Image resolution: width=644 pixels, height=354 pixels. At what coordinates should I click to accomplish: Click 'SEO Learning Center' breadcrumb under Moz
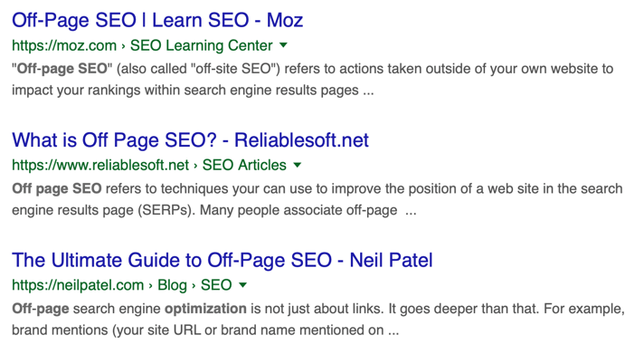(x=201, y=45)
